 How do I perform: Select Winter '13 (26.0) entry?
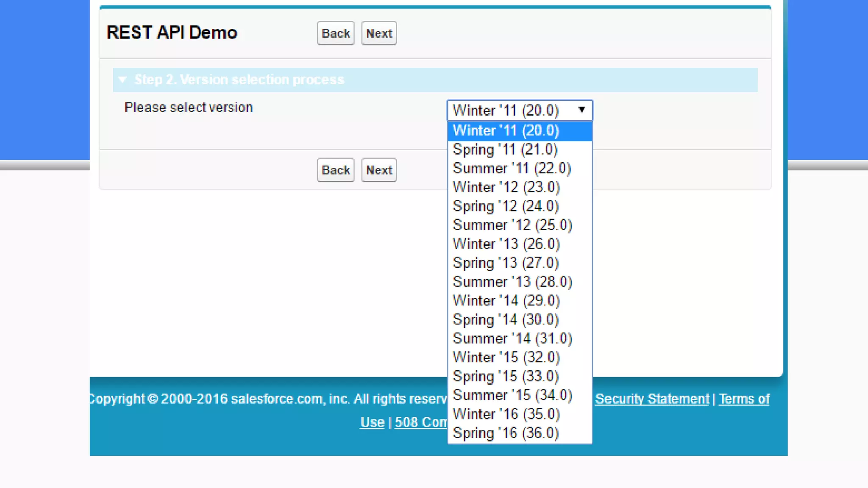pos(506,244)
